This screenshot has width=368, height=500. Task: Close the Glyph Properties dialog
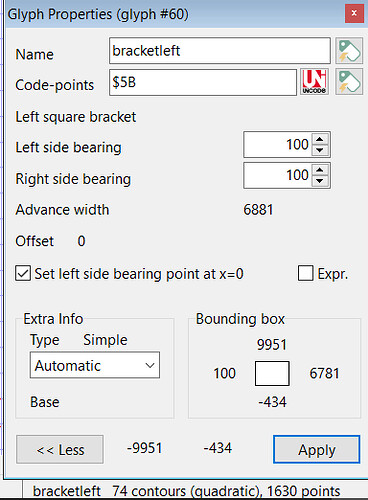(x=354, y=14)
